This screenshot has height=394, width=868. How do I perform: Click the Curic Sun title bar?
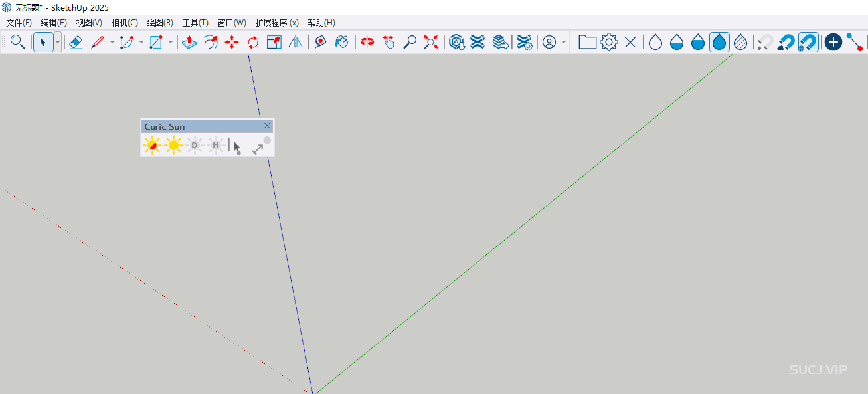pyautogui.click(x=207, y=126)
